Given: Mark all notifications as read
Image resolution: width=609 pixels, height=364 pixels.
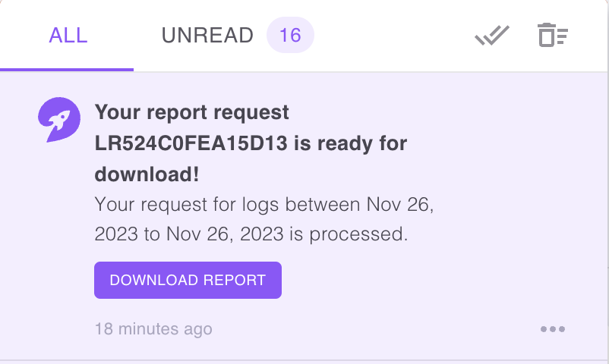Looking at the screenshot, I should (x=491, y=36).
